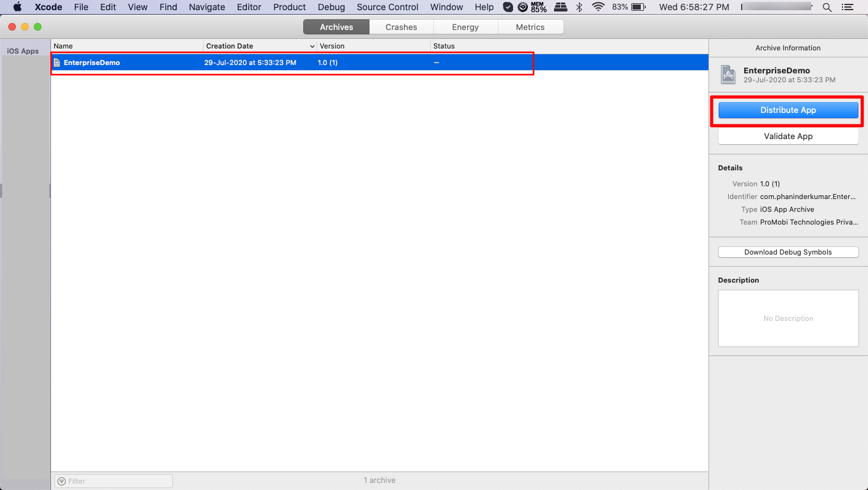Click the Description text box
The width and height of the screenshot is (868, 490).
click(x=788, y=318)
